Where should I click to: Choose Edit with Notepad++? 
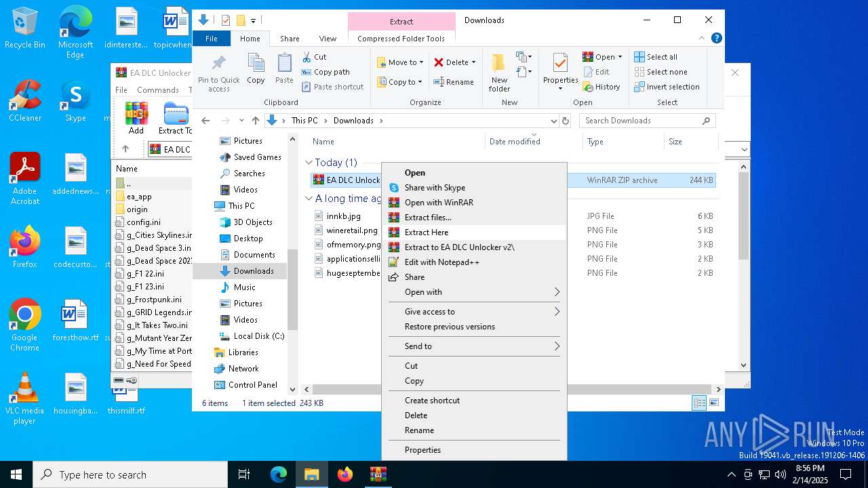coord(474,262)
